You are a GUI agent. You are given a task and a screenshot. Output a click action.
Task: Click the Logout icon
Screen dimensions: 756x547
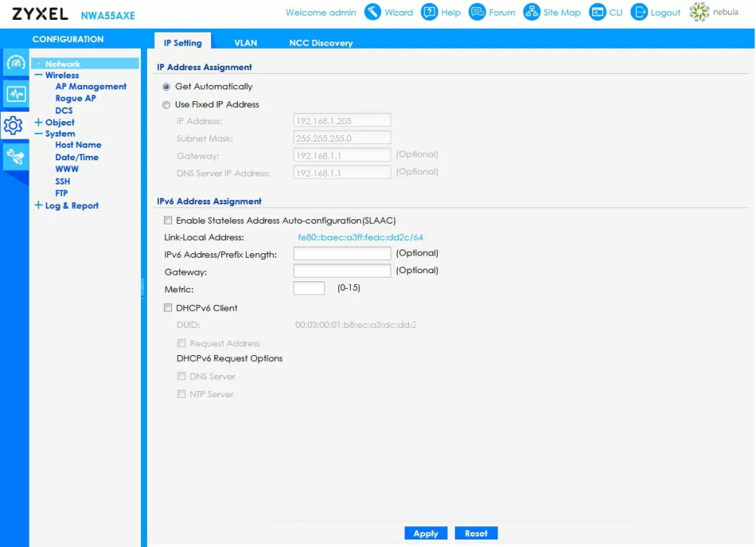pos(639,12)
